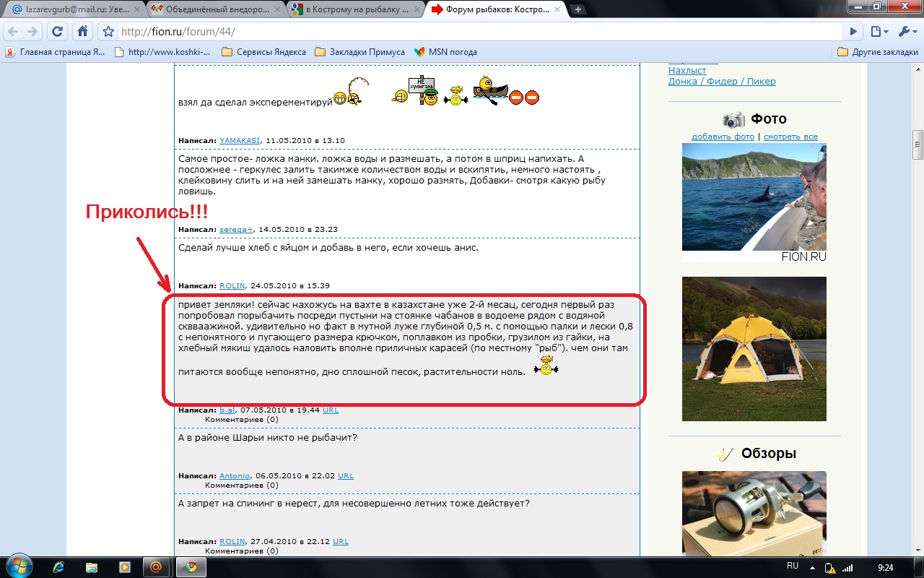Open the page menu dropdown
Image resolution: width=924 pixels, height=578 pixels.
pos(879,32)
